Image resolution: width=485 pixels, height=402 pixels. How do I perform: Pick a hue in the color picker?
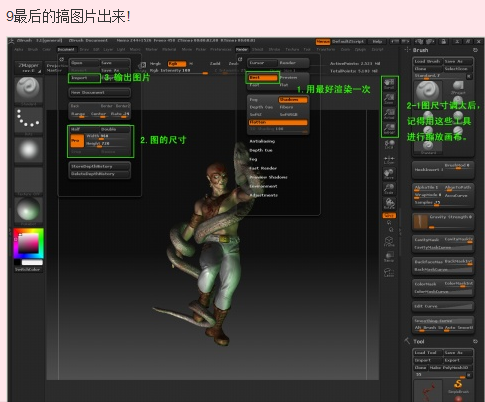(x=28, y=243)
